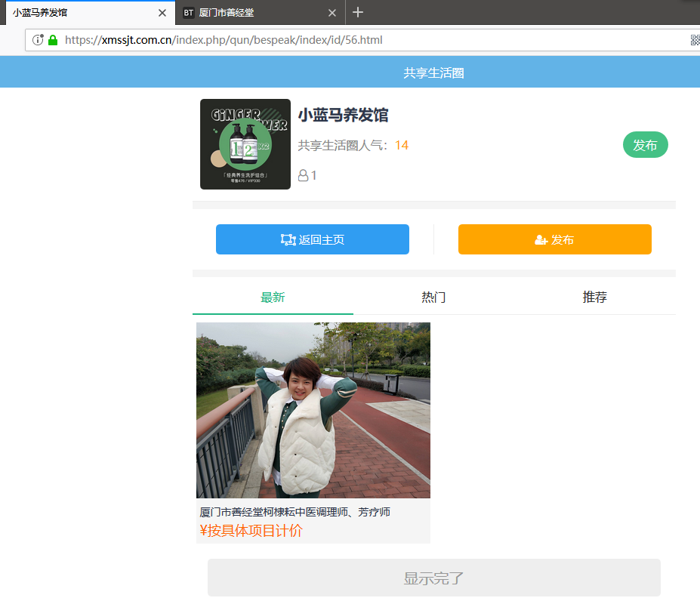Select the 最新 tab
Viewport: 700px width, 598px height.
click(273, 297)
